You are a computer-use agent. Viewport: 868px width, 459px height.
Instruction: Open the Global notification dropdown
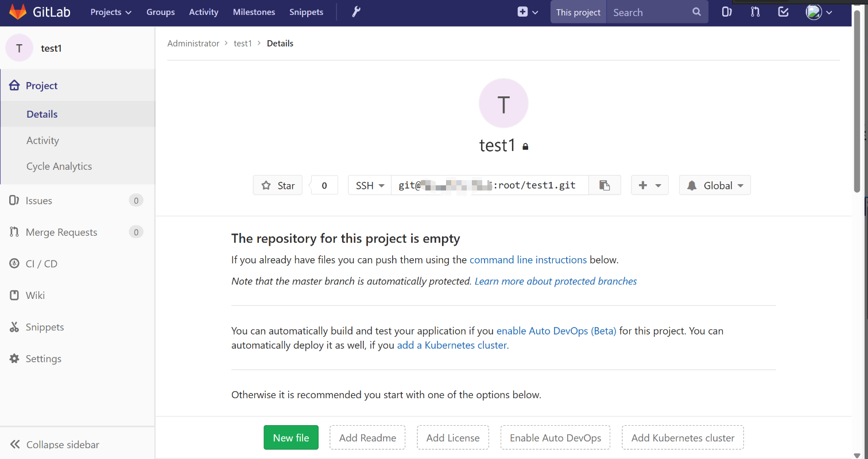pyautogui.click(x=715, y=185)
